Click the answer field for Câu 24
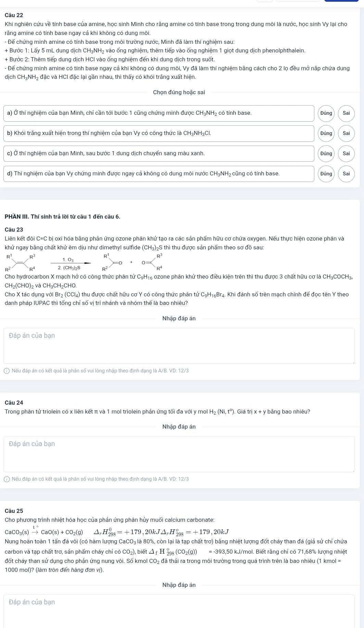The height and width of the screenshot is (628, 364). (179, 454)
